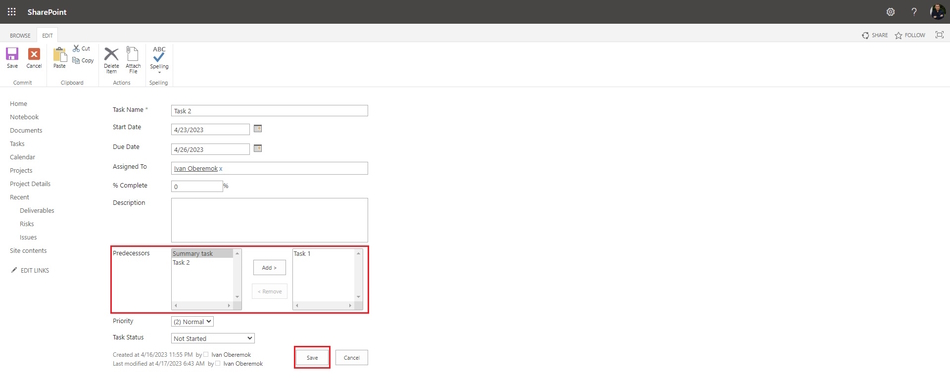Expand the Spelling dropdown arrow

tap(159, 72)
